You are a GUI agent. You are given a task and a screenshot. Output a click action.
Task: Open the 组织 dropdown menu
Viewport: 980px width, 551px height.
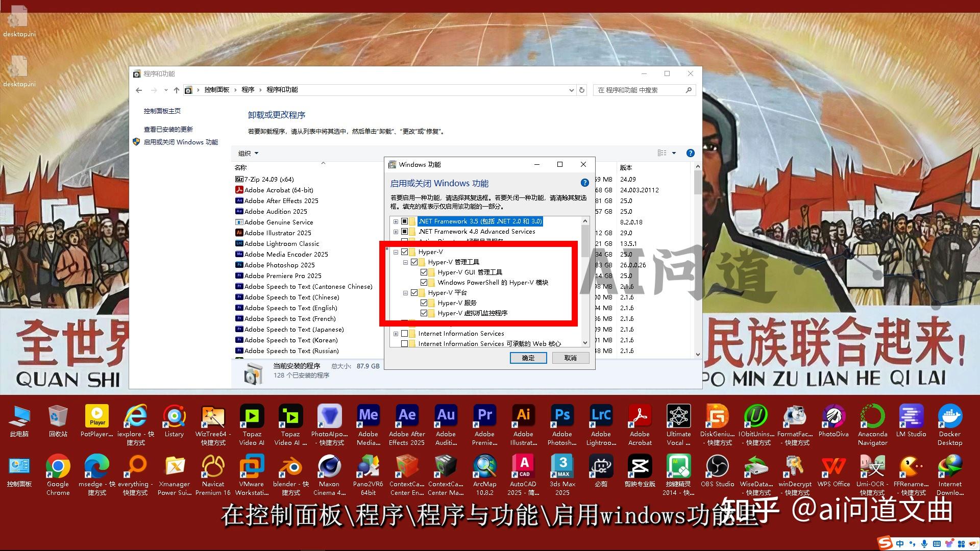point(248,153)
